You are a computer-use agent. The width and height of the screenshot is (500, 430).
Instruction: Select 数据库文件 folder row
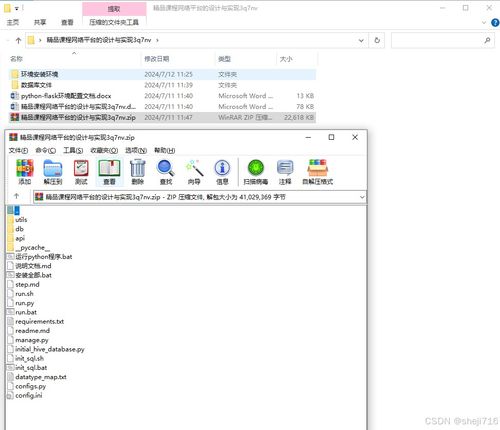pos(163,85)
